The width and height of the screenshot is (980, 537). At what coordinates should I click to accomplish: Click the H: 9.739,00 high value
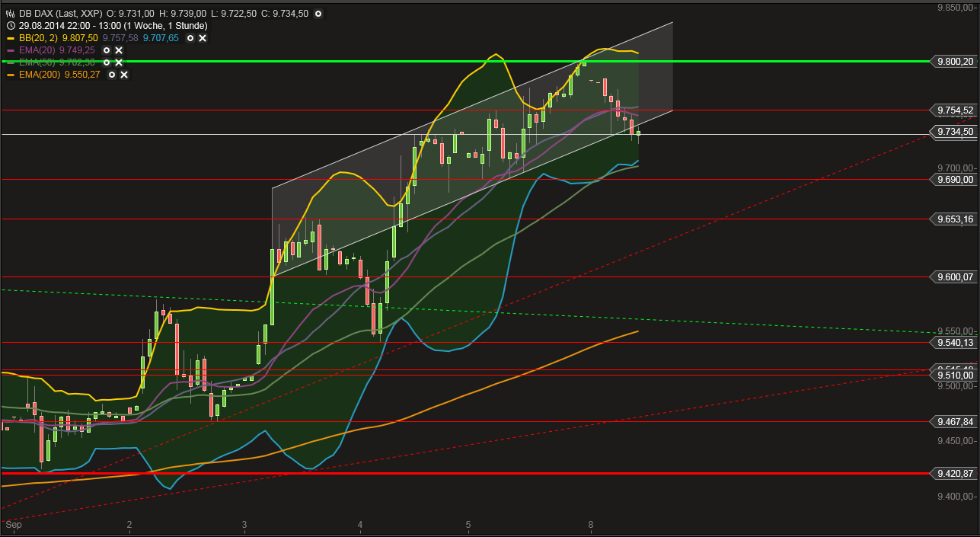click(183, 14)
